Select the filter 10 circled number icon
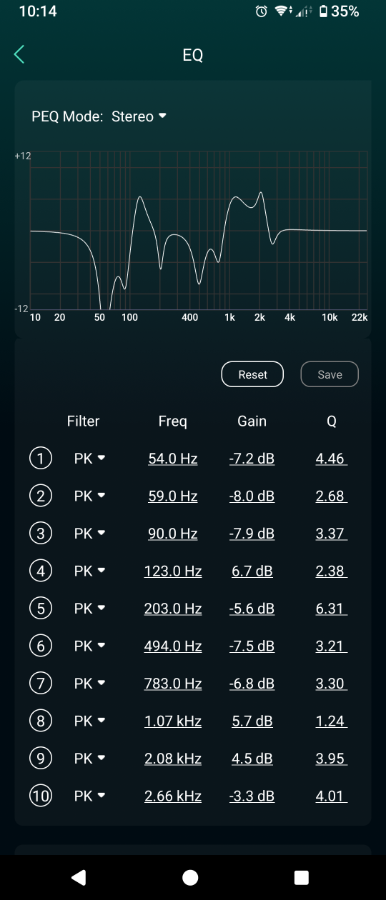Image resolution: width=386 pixels, height=900 pixels. coord(40,796)
